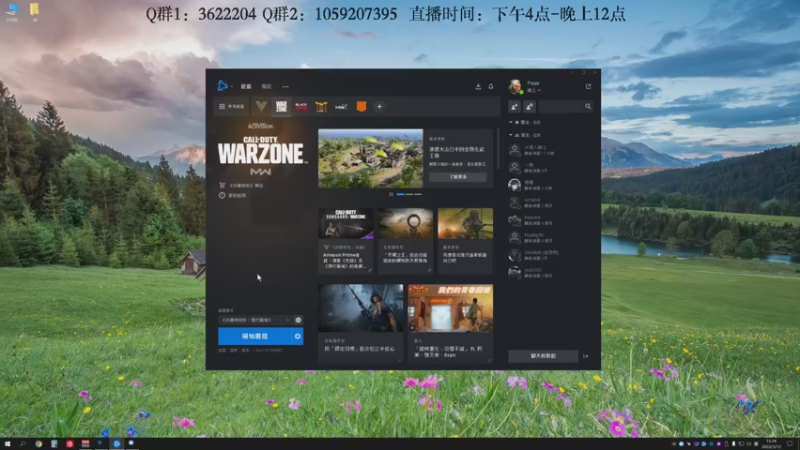Select the Warzone game tab
The width and height of the screenshot is (800, 450).
281,107
